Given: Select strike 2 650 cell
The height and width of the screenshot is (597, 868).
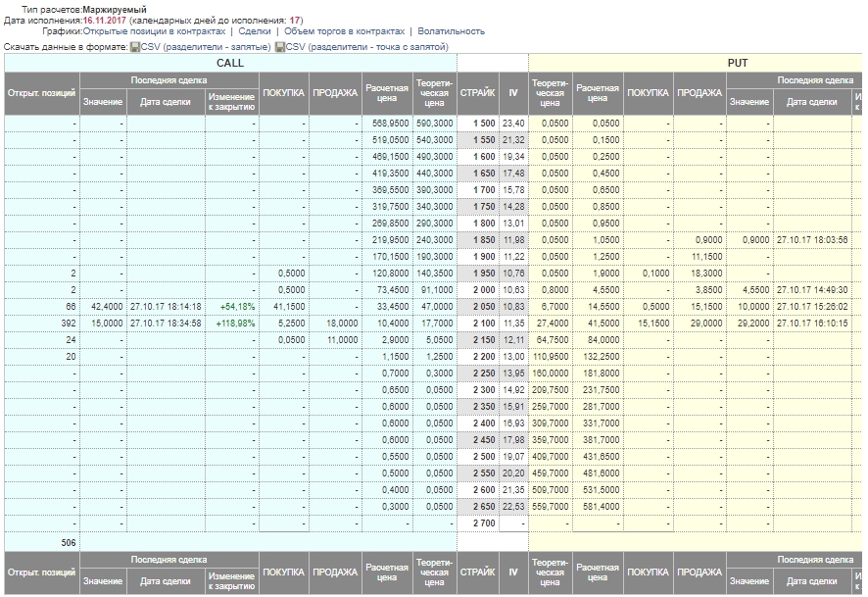Looking at the screenshot, I should [x=478, y=506].
